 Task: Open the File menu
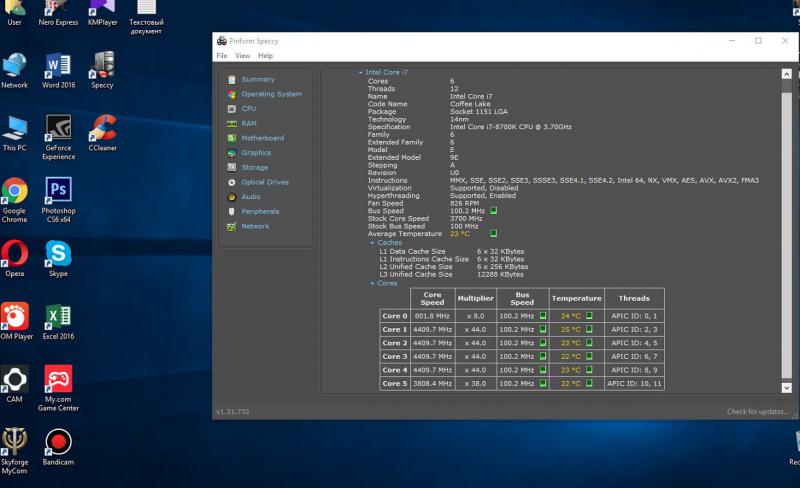(x=222, y=56)
